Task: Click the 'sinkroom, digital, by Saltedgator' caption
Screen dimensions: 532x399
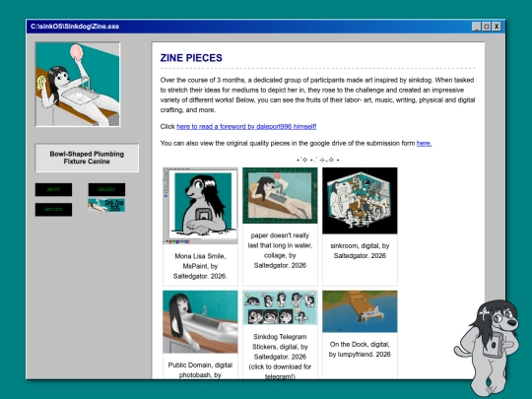Action: (360, 251)
